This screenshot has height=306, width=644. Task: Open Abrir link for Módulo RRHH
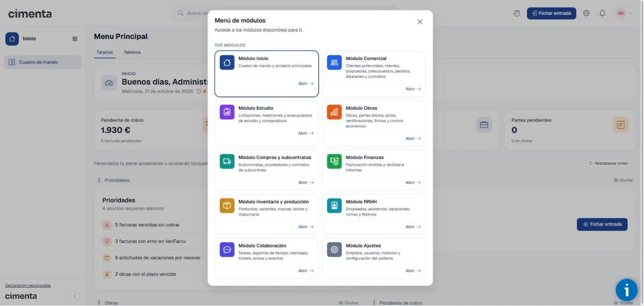413,227
